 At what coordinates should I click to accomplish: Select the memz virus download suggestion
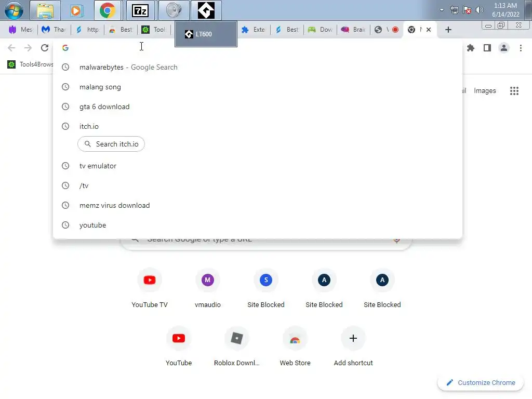tap(258, 205)
